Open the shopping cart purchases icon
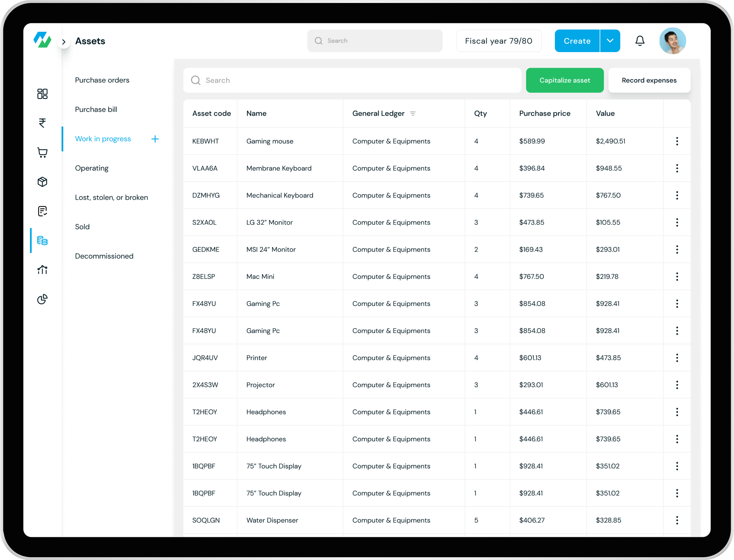This screenshot has width=734, height=560. coord(42,152)
